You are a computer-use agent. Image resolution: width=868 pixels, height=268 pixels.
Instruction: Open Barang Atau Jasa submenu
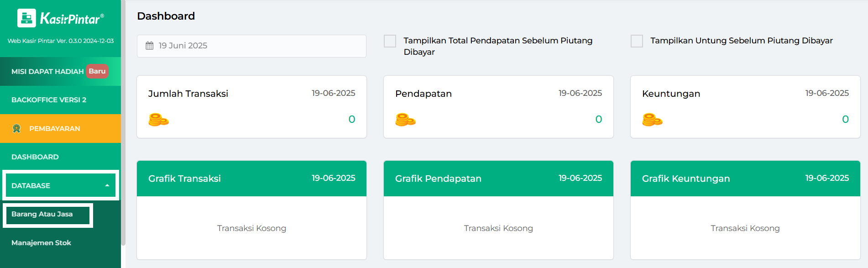coord(42,214)
